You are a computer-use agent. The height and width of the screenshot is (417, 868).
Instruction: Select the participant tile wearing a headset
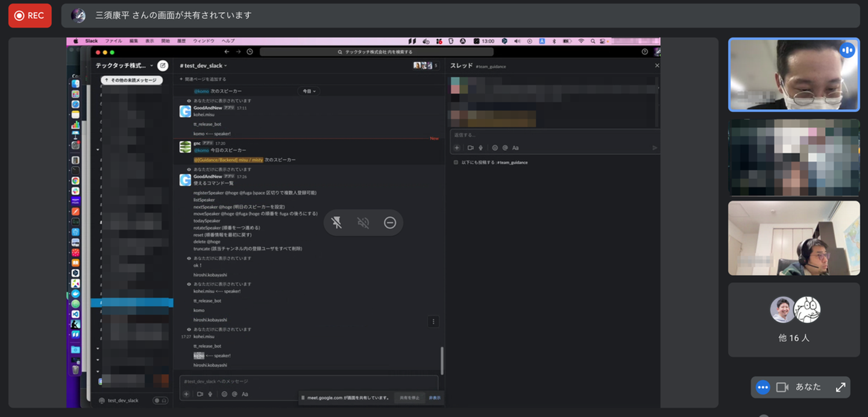(794, 238)
